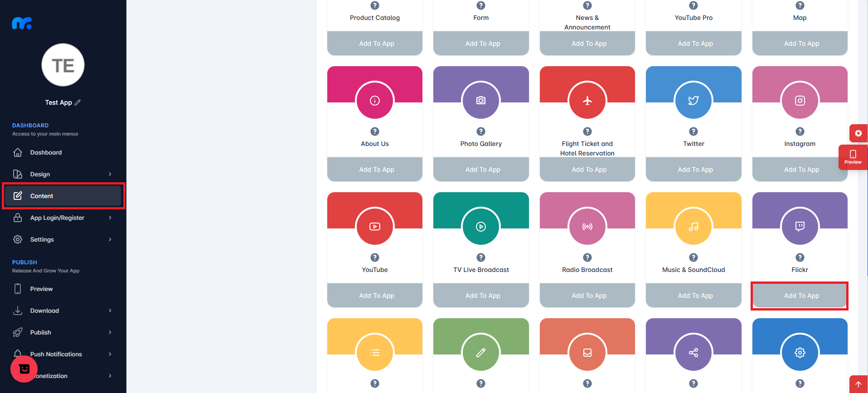Click the Photo Gallery camera icon
This screenshot has height=393, width=868.
click(x=480, y=100)
